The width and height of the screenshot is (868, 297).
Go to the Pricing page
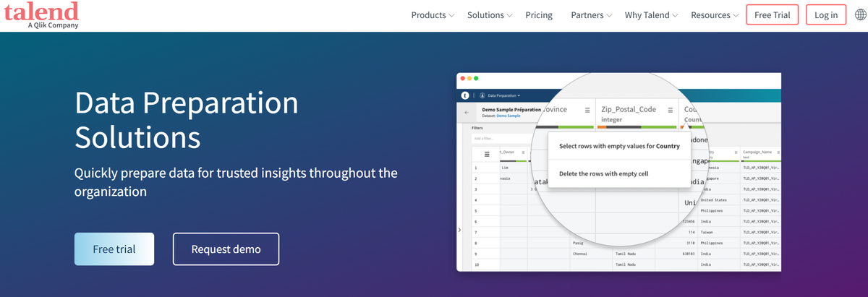[539, 15]
